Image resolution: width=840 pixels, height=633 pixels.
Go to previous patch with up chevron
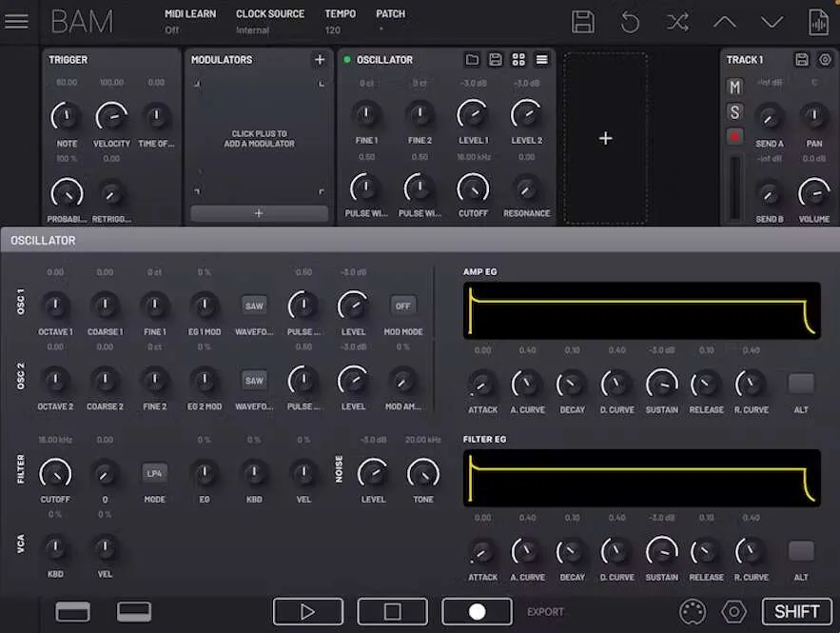point(725,22)
